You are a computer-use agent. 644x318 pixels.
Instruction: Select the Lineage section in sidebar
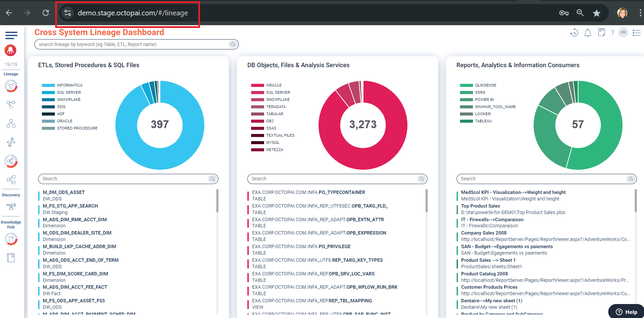pyautogui.click(x=11, y=74)
